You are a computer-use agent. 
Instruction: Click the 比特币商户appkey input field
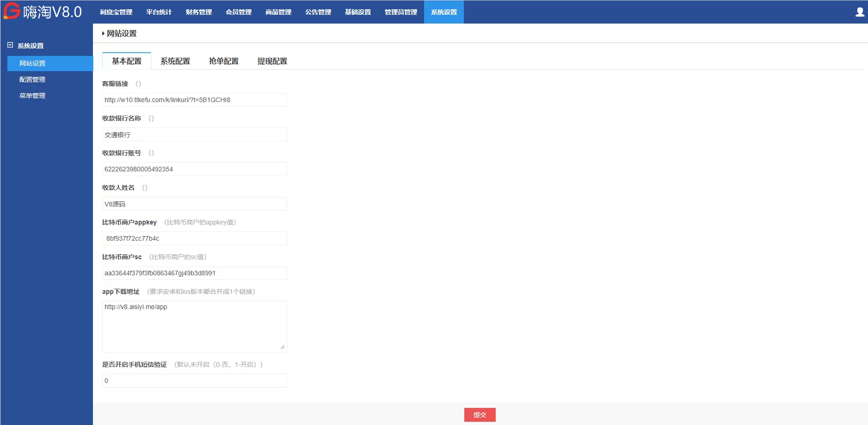tap(194, 238)
